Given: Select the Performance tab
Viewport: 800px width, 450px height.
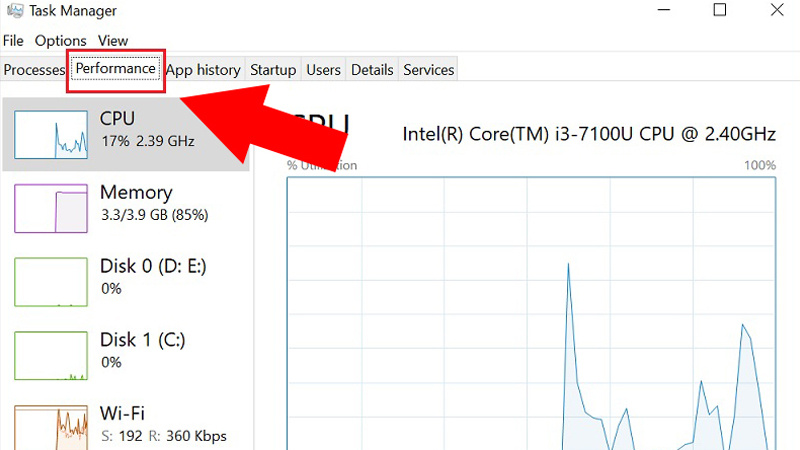Looking at the screenshot, I should pyautogui.click(x=116, y=70).
